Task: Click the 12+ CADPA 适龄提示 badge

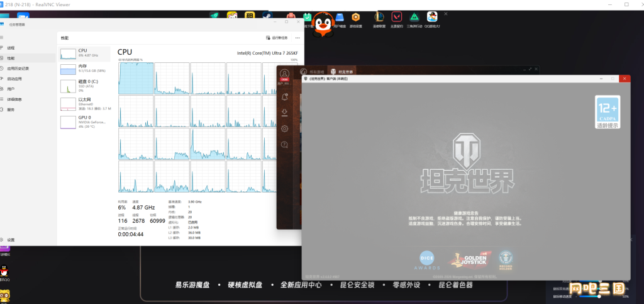Action: click(608, 112)
